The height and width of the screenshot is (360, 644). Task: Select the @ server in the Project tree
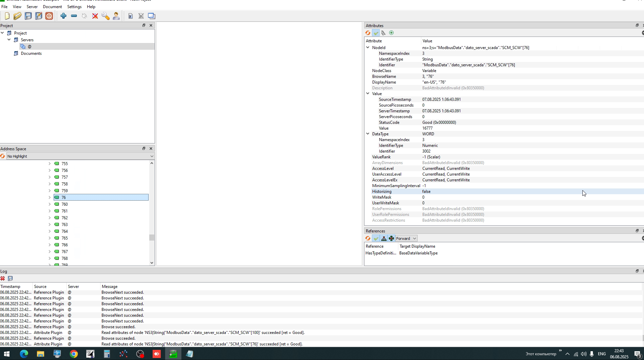tap(29, 47)
